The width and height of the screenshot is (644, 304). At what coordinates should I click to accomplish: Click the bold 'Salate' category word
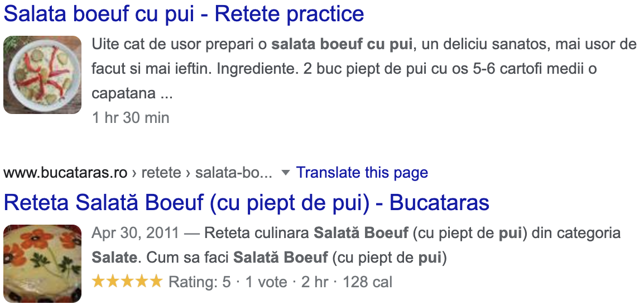(x=114, y=258)
